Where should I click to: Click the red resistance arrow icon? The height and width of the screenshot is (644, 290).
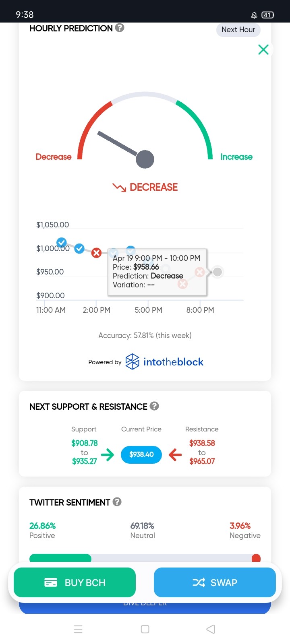tap(175, 455)
